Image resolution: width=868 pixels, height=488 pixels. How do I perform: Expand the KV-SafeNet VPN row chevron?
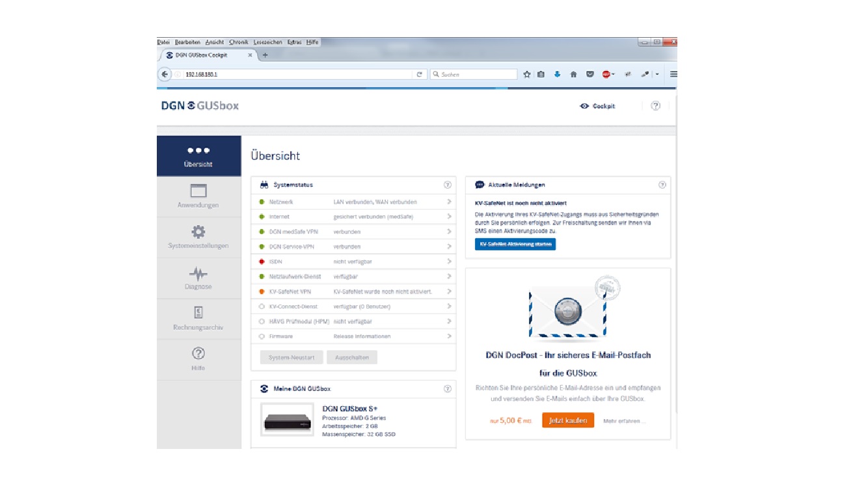449,291
